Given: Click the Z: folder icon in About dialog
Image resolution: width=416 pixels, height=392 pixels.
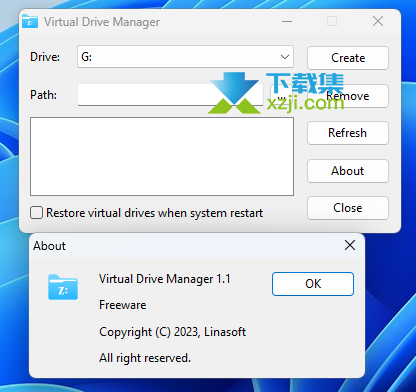Looking at the screenshot, I should point(63,287).
